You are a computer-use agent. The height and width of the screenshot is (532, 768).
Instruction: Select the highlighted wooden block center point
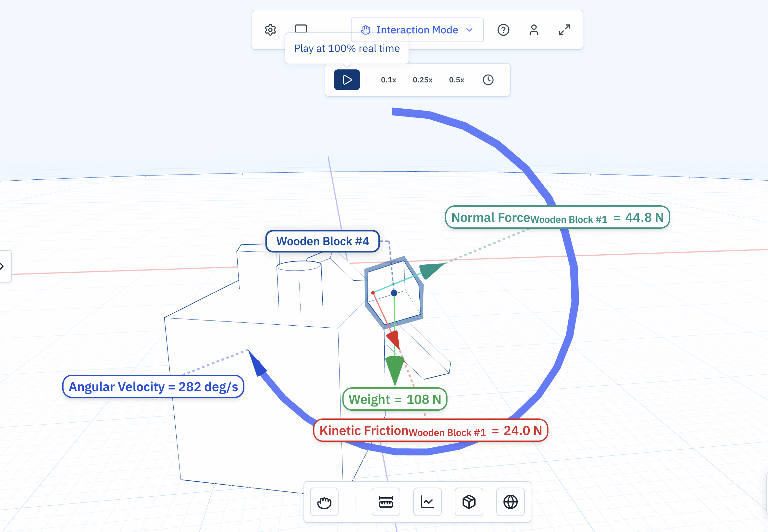394,293
